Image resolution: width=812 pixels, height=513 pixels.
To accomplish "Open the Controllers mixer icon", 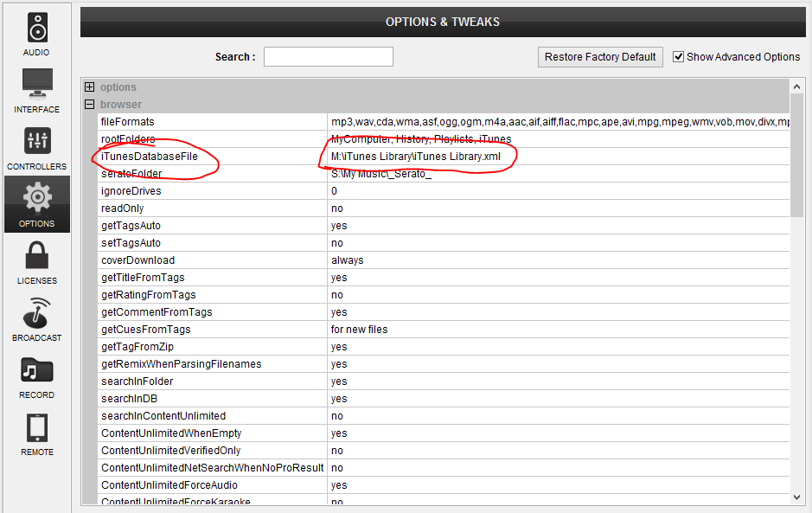I will [x=36, y=142].
